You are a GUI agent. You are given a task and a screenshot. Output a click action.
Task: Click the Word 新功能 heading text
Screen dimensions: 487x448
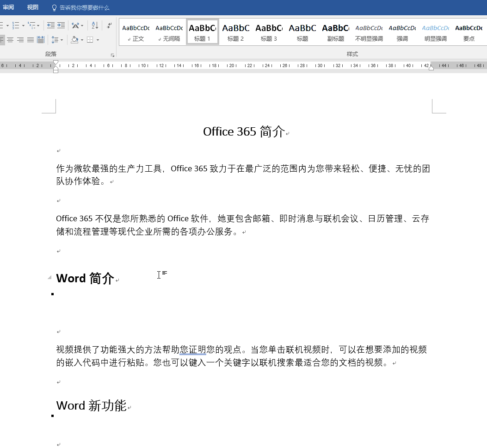point(91,406)
